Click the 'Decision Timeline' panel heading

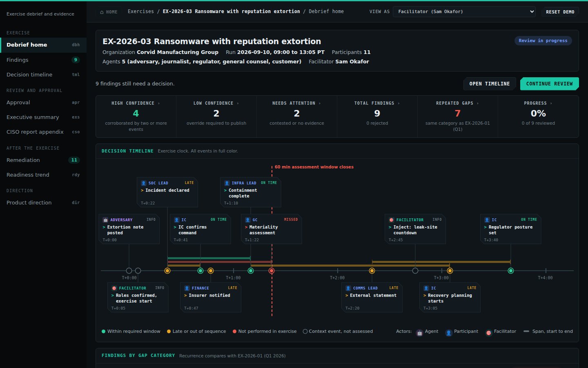click(x=127, y=151)
